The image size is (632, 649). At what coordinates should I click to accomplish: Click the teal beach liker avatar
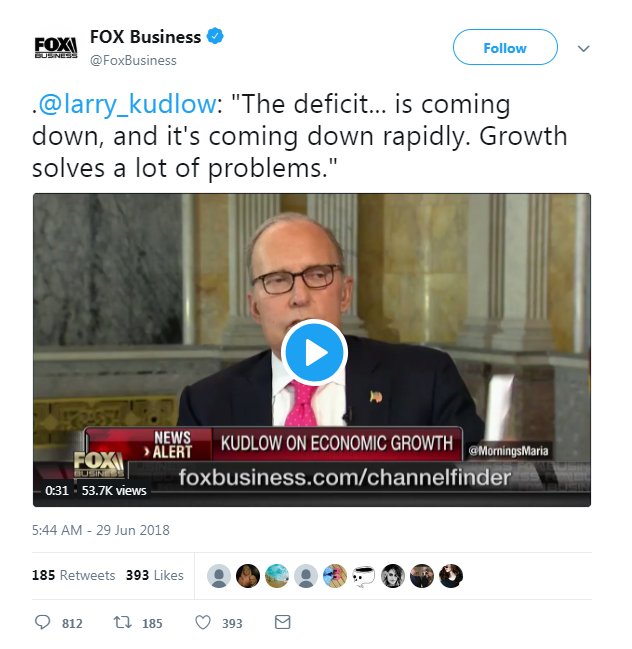(x=277, y=576)
